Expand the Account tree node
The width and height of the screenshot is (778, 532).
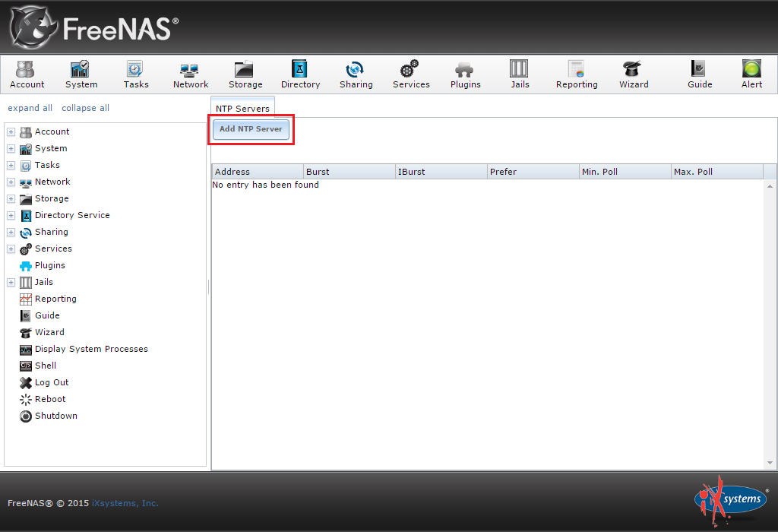(x=11, y=132)
